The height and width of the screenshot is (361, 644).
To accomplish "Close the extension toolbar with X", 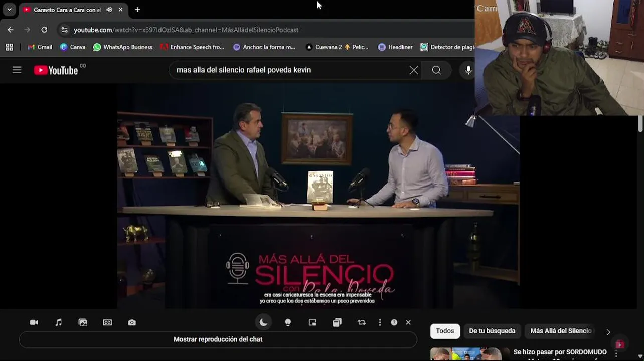I will (408, 322).
